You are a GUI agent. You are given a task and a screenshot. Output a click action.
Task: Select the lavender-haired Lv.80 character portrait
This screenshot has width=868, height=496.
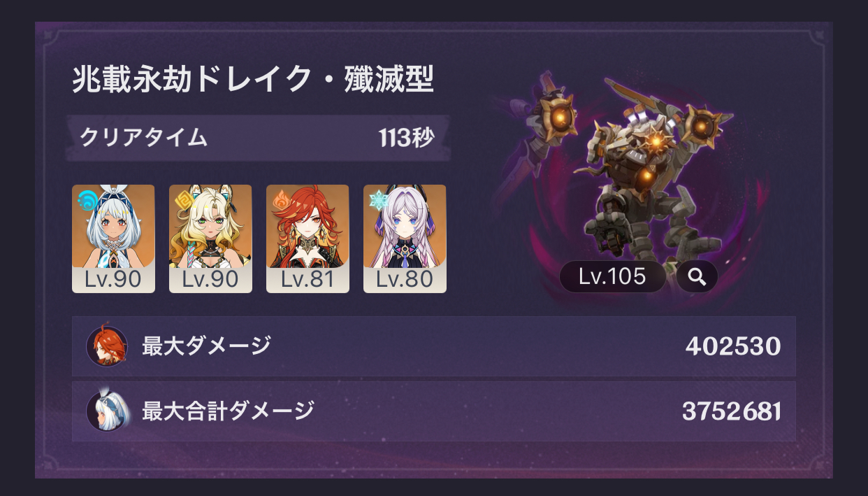pos(405,239)
